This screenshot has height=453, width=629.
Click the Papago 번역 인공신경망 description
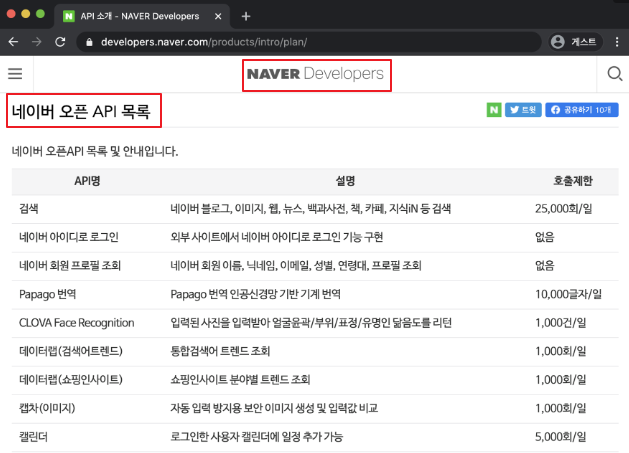pos(255,294)
